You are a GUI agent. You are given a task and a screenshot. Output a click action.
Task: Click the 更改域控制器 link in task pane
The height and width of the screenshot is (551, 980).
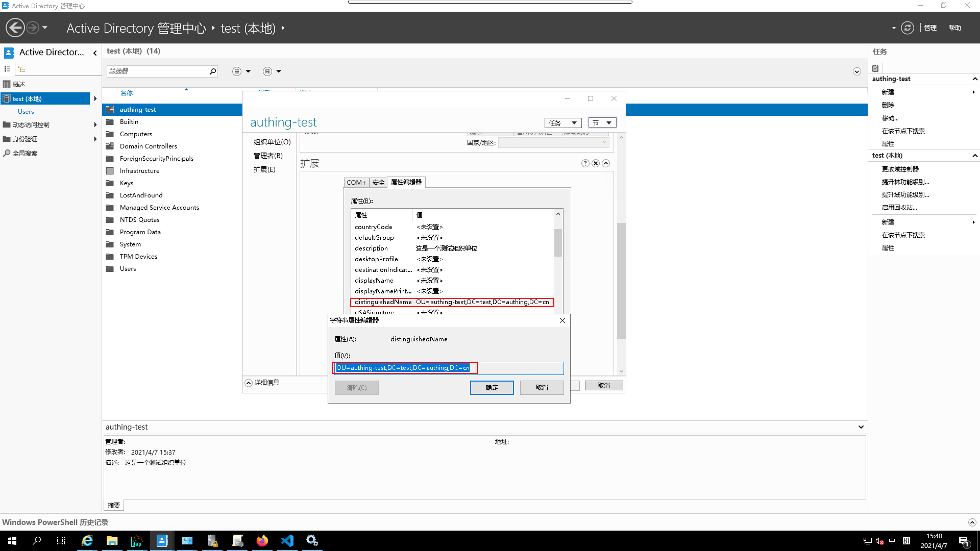(x=900, y=168)
